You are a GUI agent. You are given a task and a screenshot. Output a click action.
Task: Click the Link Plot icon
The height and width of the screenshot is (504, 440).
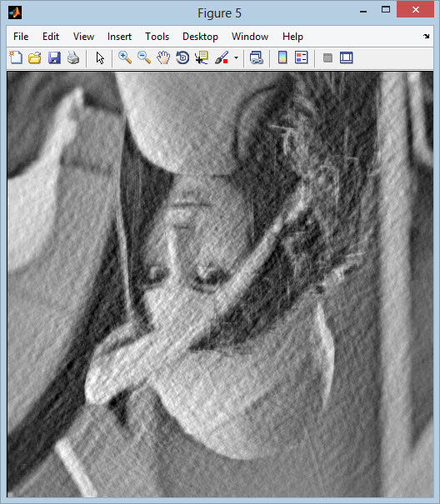(257, 57)
